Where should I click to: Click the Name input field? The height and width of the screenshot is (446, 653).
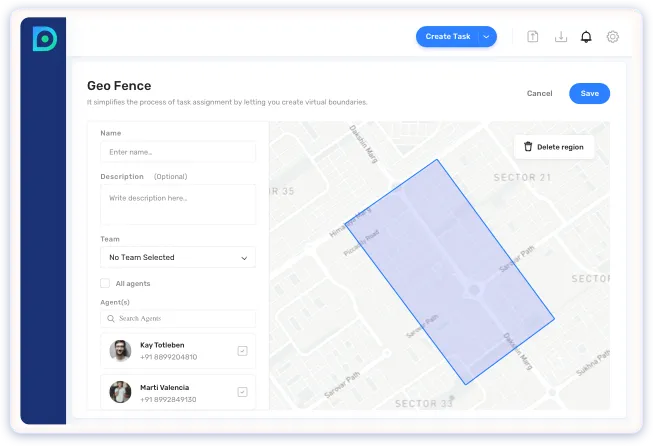(x=177, y=152)
